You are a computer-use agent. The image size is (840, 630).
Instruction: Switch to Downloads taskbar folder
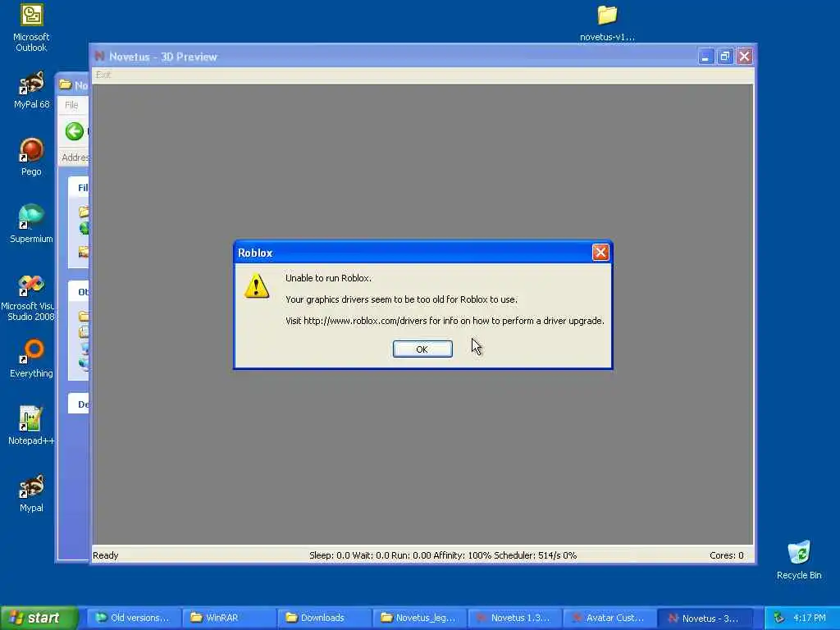[324, 618]
